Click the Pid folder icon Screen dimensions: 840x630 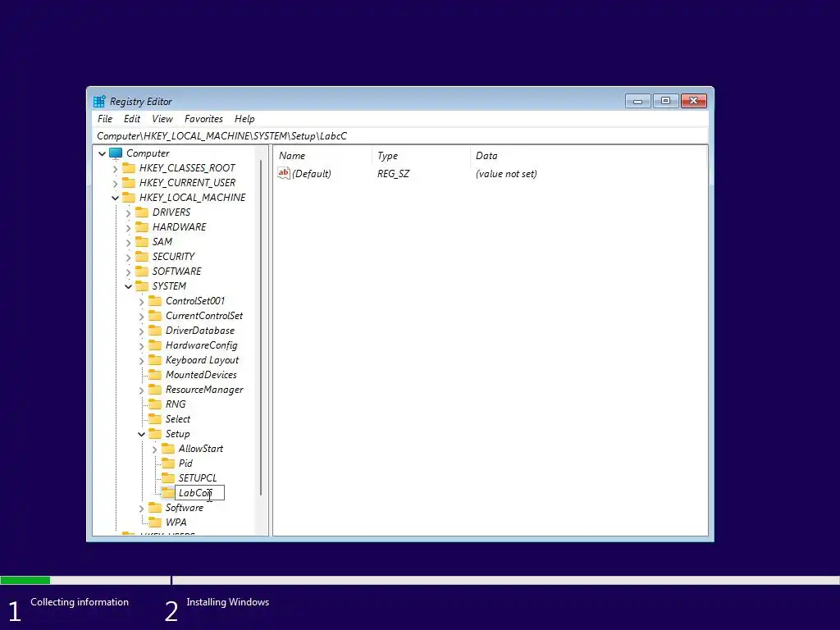tap(168, 463)
